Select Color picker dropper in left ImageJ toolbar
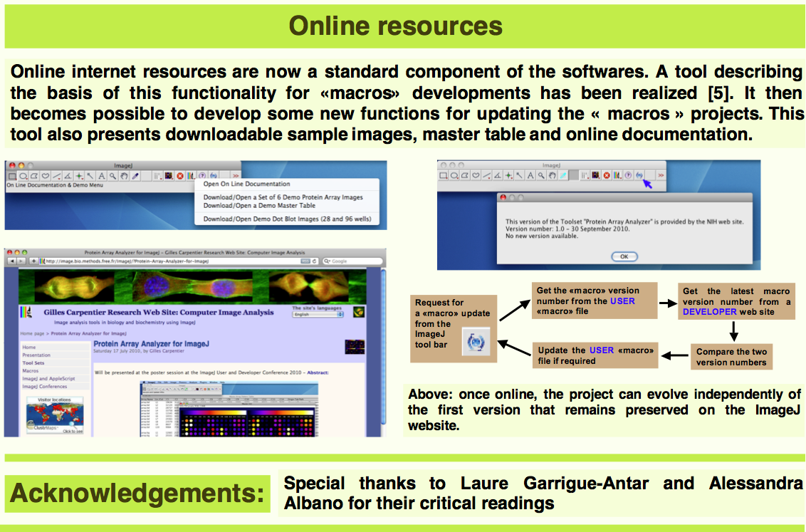Screen dimensions: 806x532 pos(135,176)
